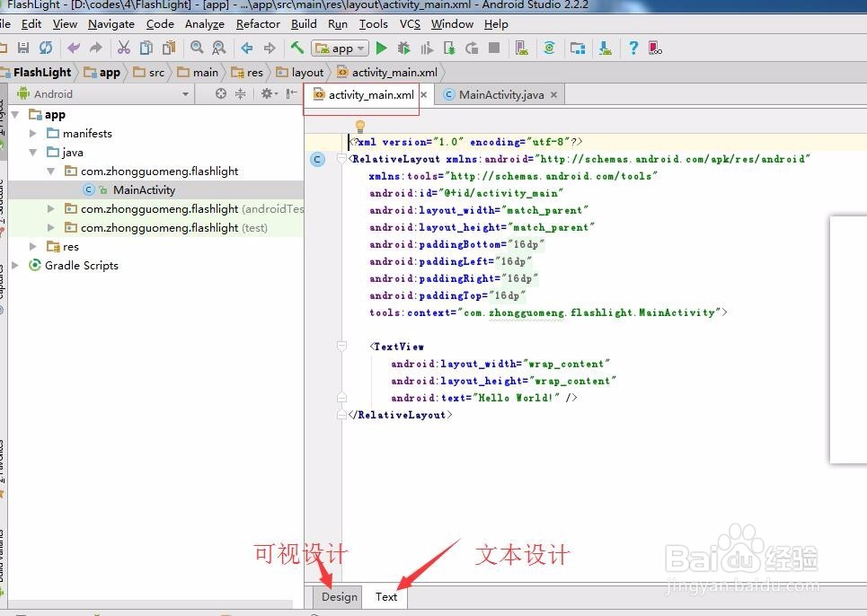
Task: Run the app with the green Run icon
Action: [x=381, y=48]
